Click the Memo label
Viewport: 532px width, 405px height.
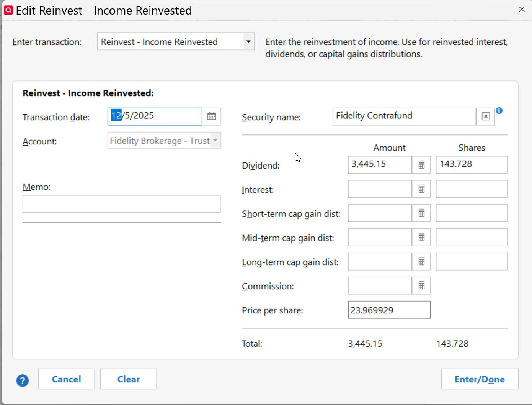(36, 187)
